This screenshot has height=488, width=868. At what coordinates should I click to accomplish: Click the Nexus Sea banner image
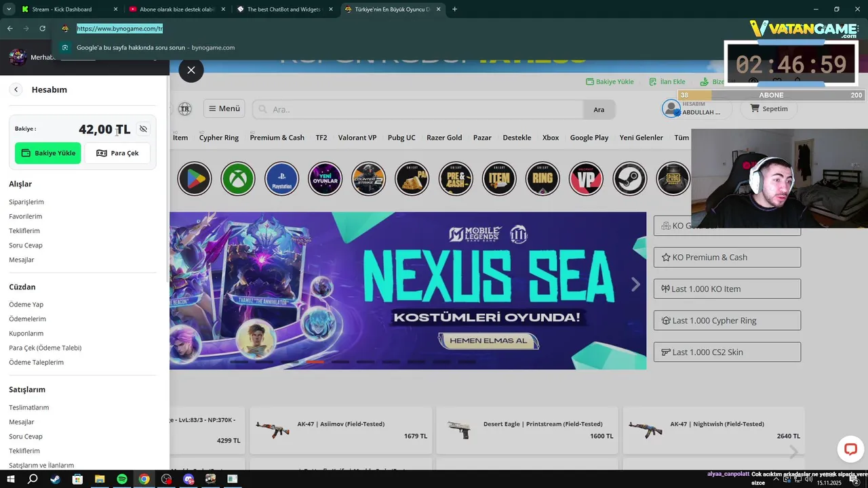tap(408, 291)
